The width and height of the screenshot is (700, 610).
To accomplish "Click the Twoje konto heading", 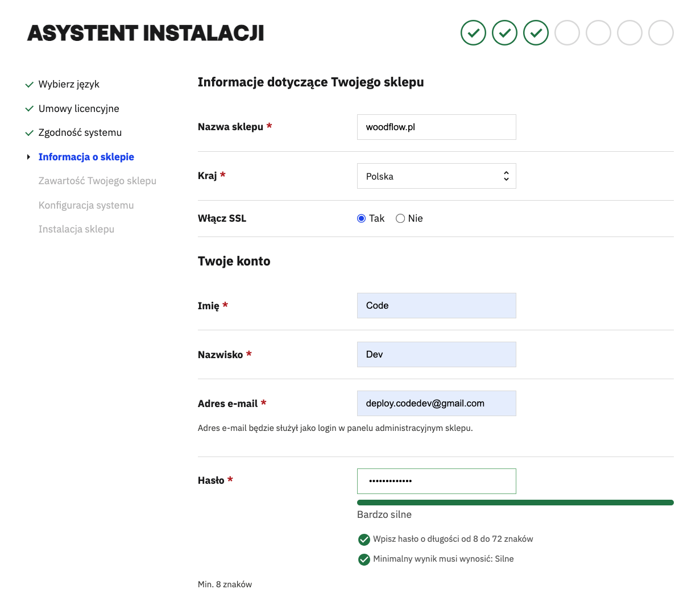I will pos(234,262).
